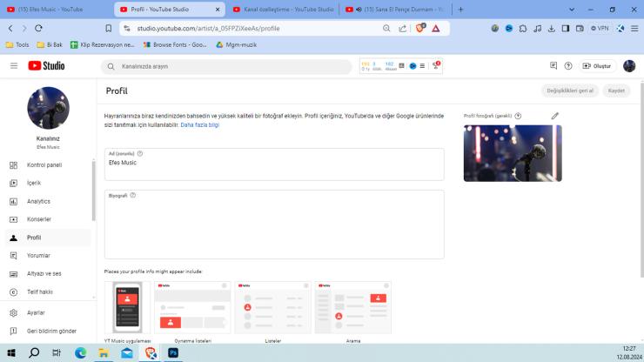This screenshot has height=362, width=644.
Task: Open Photoshop from the taskbar
Action: 173,353
